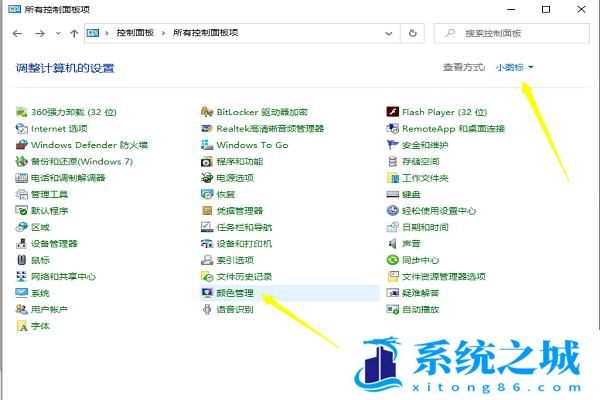Expand chevron after 控制面板 in breadcrumb
Image resolution: width=600 pixels, height=400 pixels.
click(x=163, y=33)
